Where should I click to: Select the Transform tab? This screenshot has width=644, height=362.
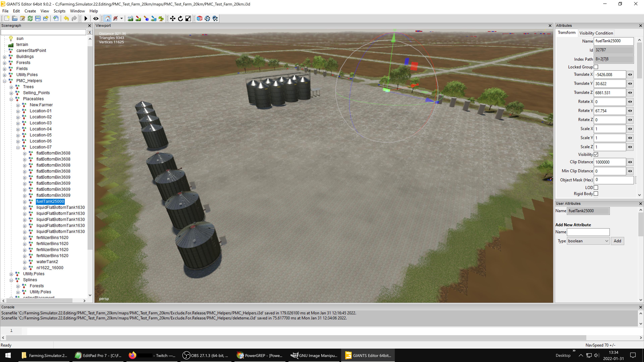[x=567, y=33]
